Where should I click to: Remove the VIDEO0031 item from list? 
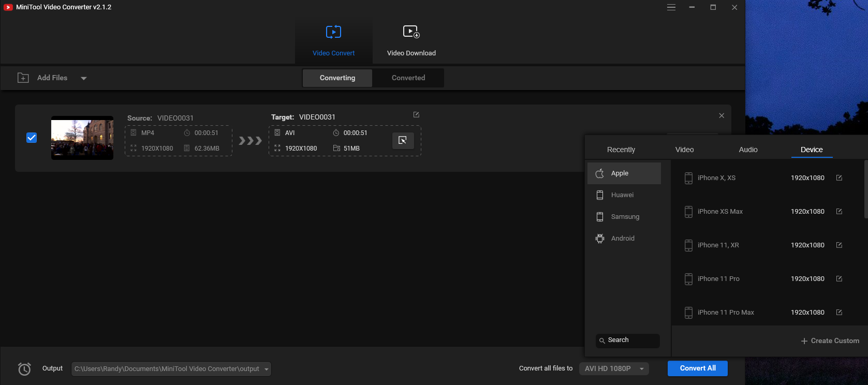722,115
